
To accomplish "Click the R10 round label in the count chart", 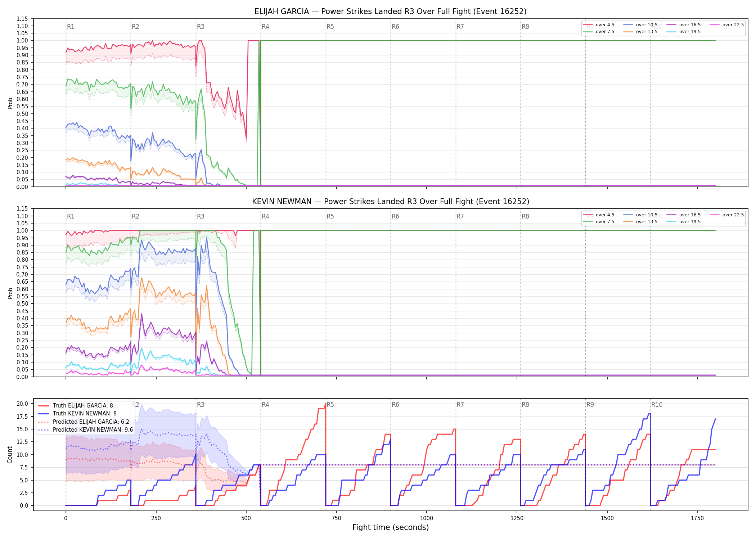I will [657, 405].
